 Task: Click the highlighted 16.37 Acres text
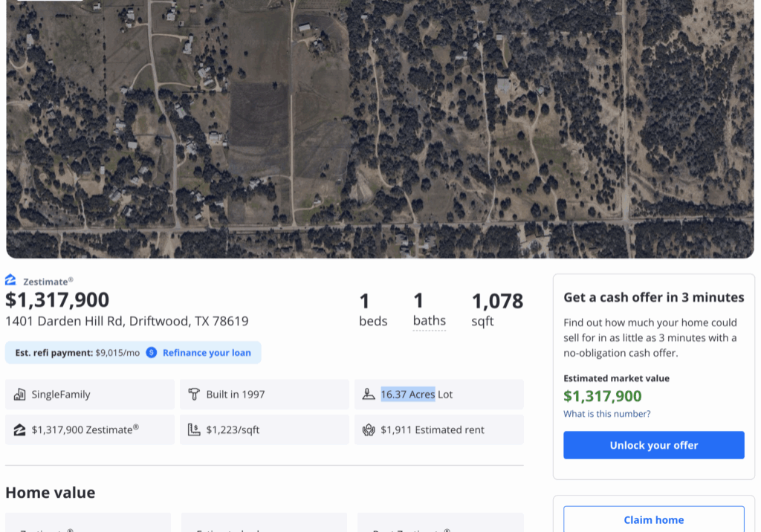click(x=408, y=394)
